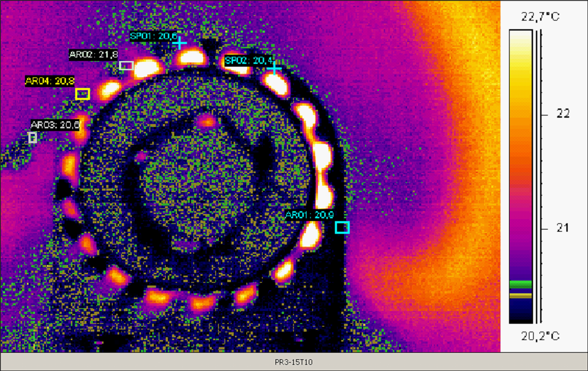588x371 pixels.
Task: Click the SP01 cyan crosshair marker
Action: 180,43
